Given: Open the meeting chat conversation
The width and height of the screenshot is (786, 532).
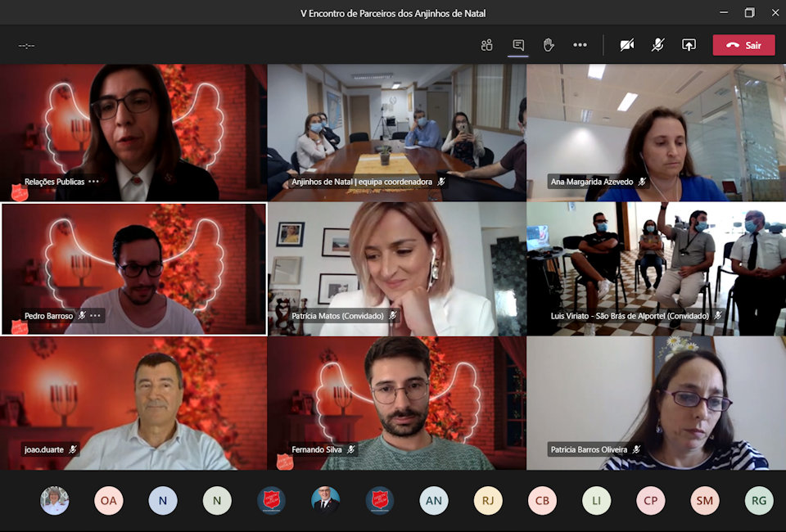Looking at the screenshot, I should (518, 45).
